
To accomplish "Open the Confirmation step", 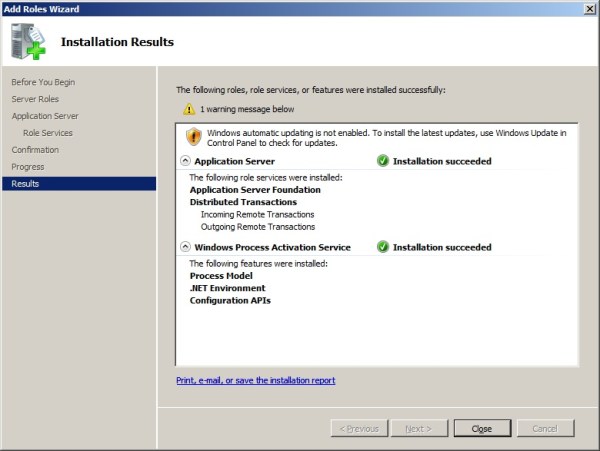I will pyautogui.click(x=35, y=150).
